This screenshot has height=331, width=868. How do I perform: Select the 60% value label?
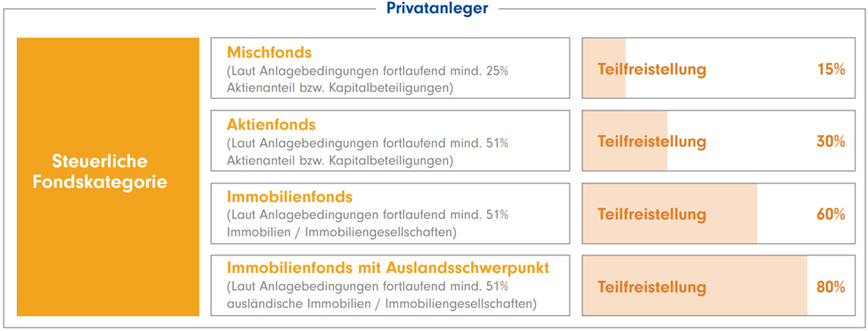click(x=831, y=214)
